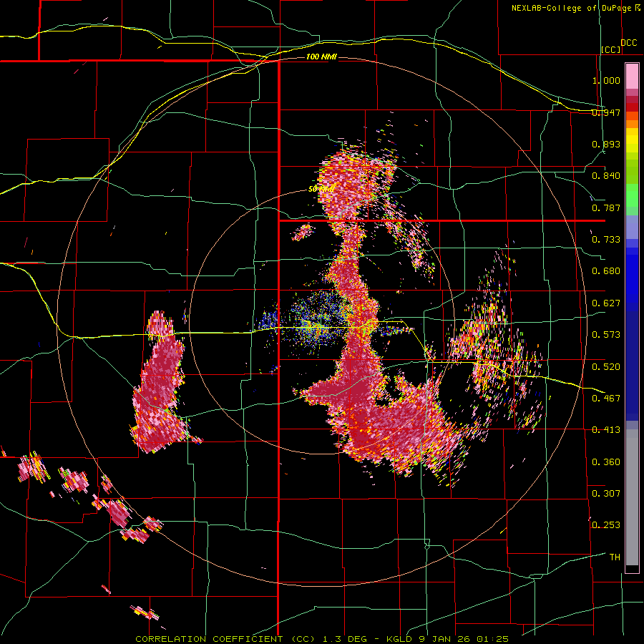Click the 0.413 scale value
The image size is (644, 644).
606,430
